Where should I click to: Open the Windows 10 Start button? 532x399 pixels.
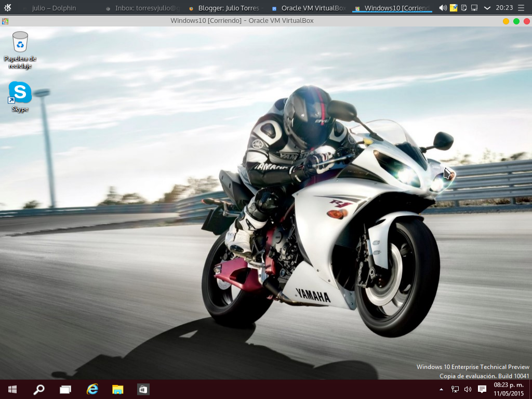click(12, 389)
